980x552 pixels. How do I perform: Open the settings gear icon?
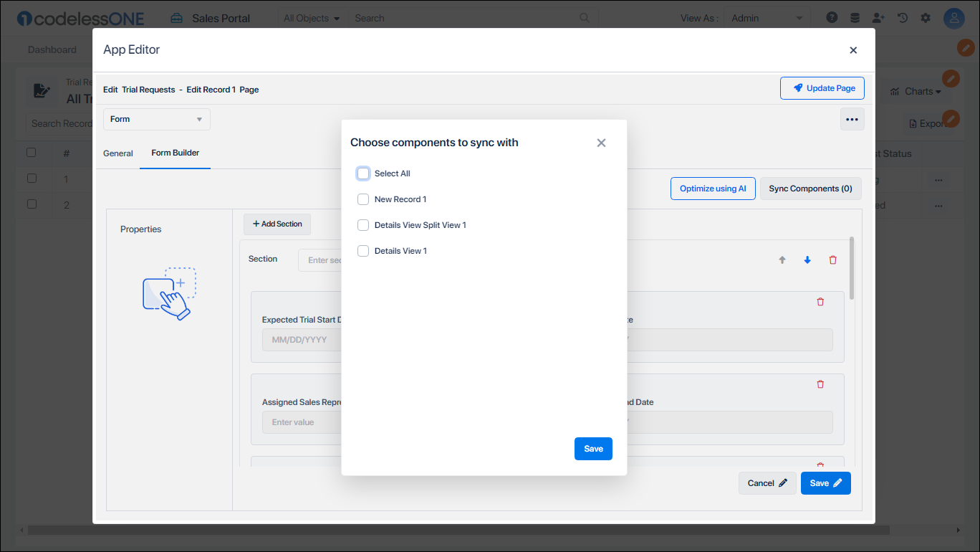926,18
